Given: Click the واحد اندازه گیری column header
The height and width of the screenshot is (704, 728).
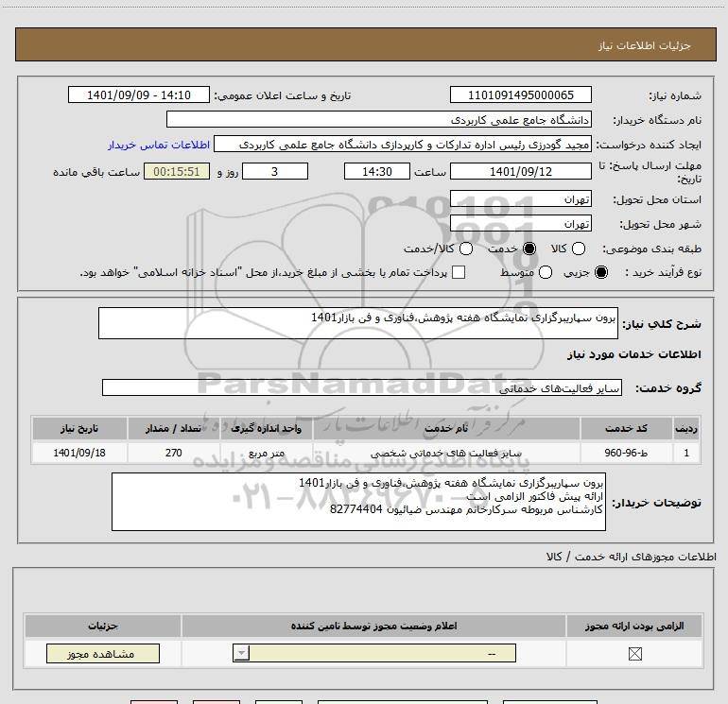Looking at the screenshot, I should click(267, 428).
